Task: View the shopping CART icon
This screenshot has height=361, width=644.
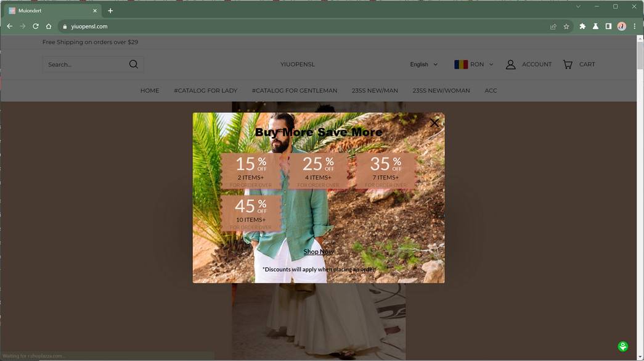Action: (567, 64)
